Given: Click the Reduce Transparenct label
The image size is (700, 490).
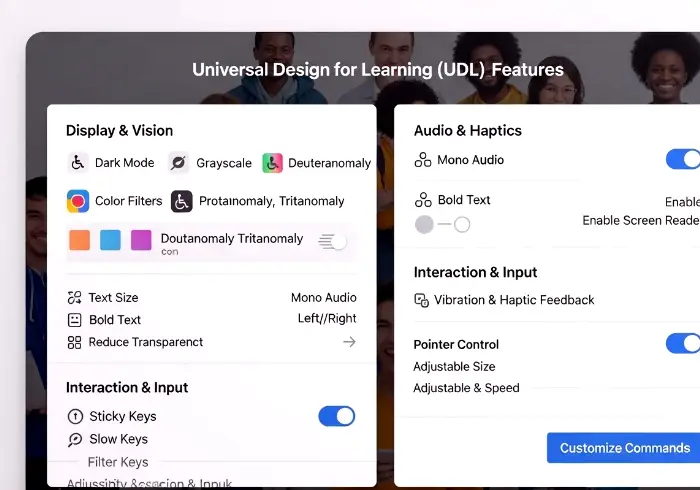Looking at the screenshot, I should (146, 342).
